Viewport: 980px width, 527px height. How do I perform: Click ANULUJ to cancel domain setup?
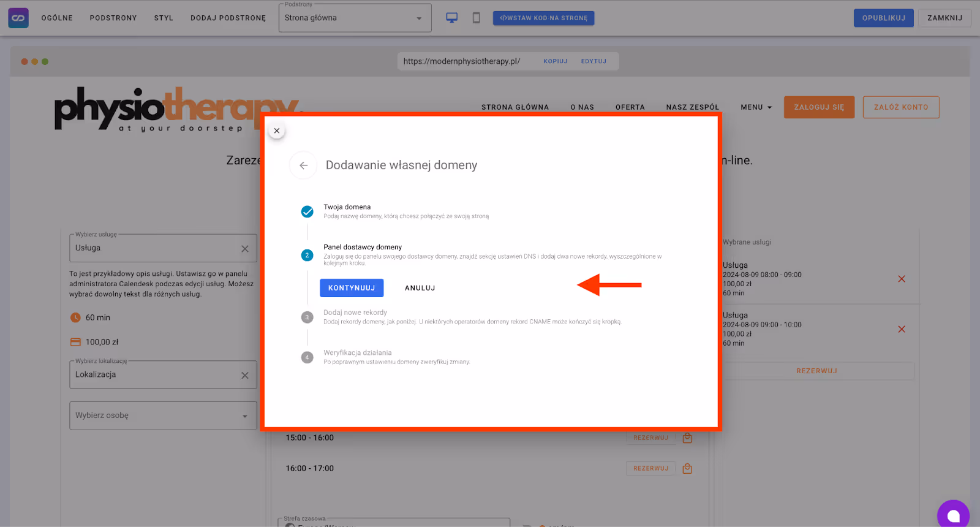(420, 288)
